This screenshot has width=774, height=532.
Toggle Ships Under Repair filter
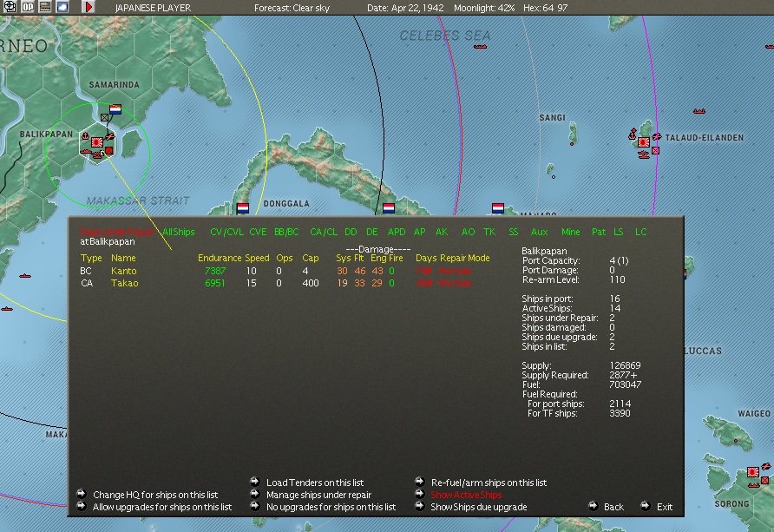[116, 232]
